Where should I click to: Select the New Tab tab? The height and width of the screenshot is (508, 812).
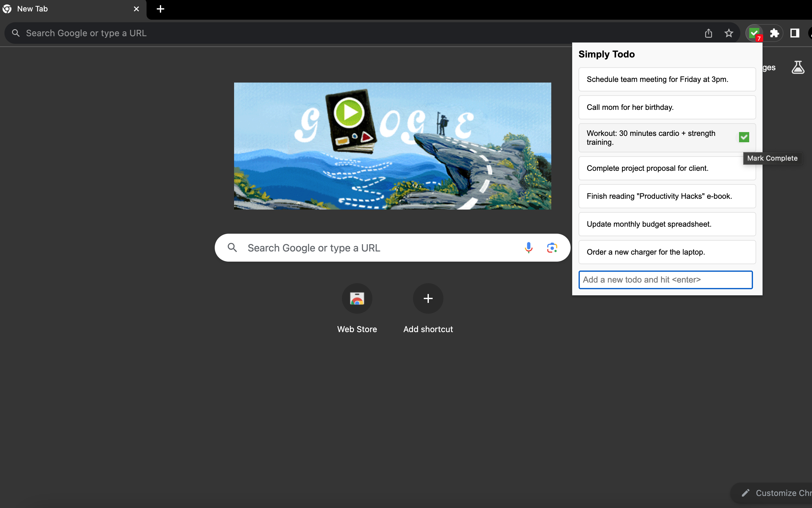(73, 9)
